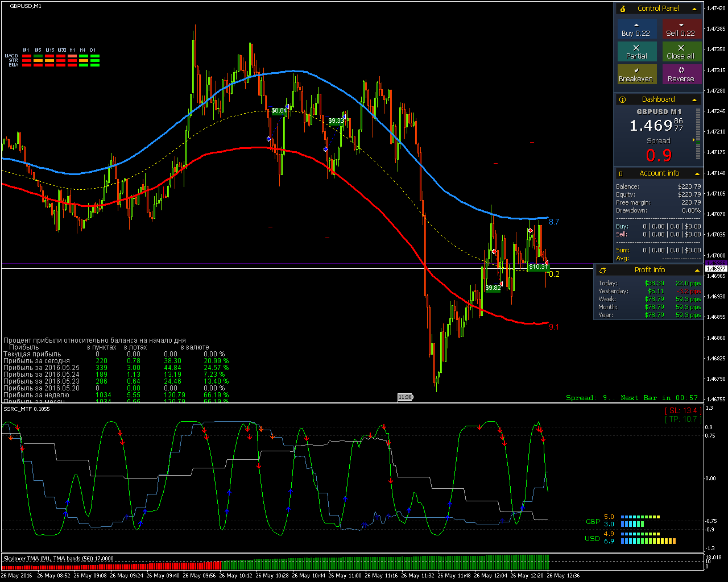Click the icon left of Account info title
This screenshot has width=728, height=582.
621,173
